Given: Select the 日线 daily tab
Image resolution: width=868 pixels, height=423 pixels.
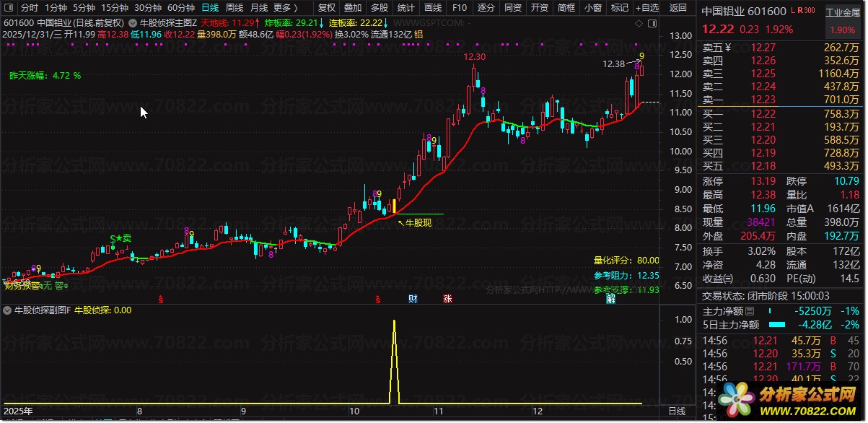Looking at the screenshot, I should pyautogui.click(x=210, y=8).
